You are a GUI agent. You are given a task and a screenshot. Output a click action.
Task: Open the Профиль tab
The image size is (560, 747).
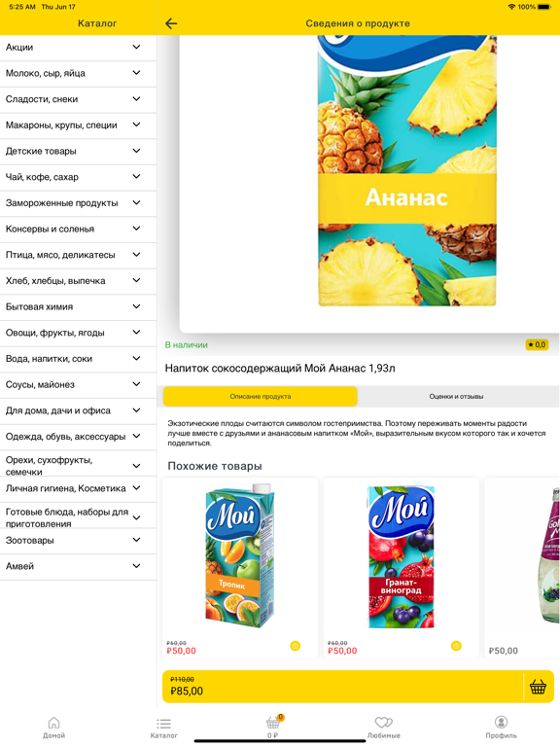(x=501, y=728)
